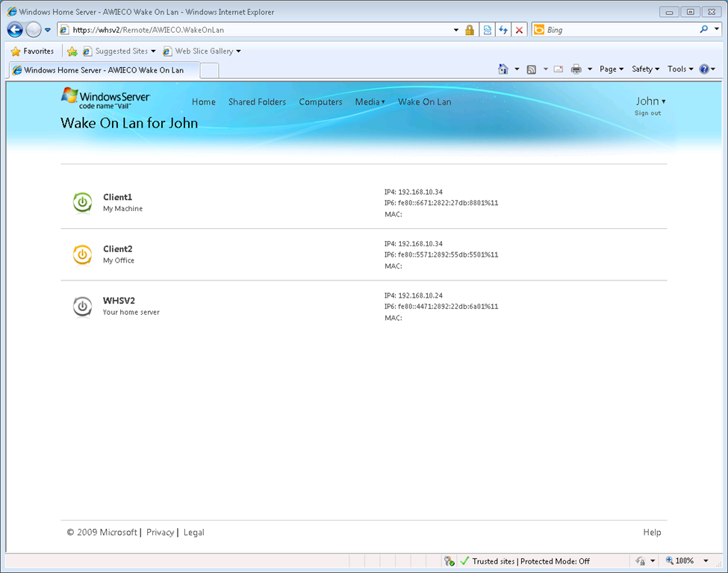Screen dimensions: 728x573
Task: Click the address bar URL field
Action: (260, 30)
